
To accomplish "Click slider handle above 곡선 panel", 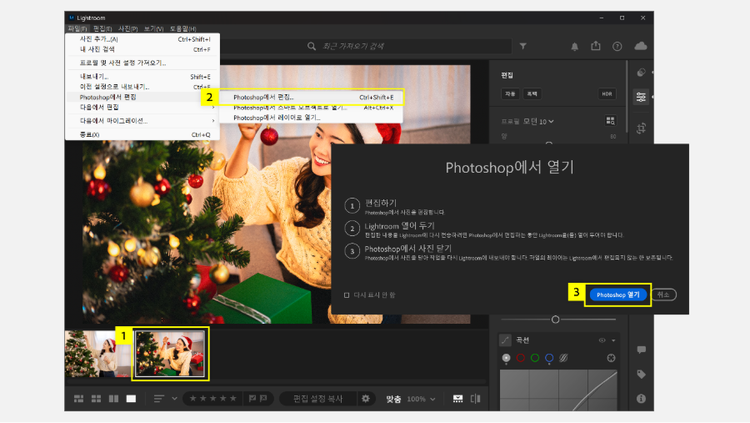I will coord(555,319).
